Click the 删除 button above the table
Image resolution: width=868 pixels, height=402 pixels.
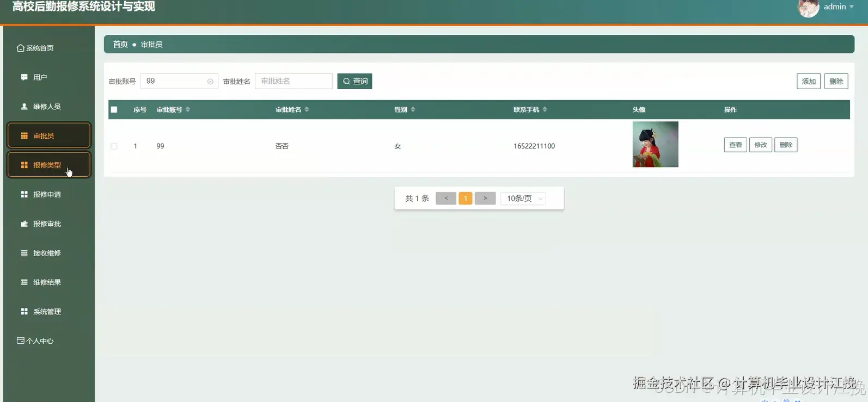click(836, 81)
